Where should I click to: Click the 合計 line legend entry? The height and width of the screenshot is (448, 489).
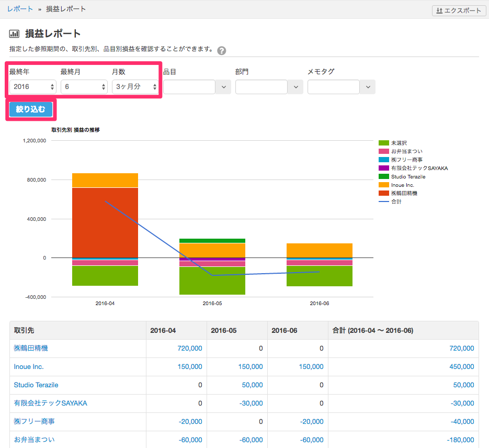point(390,201)
